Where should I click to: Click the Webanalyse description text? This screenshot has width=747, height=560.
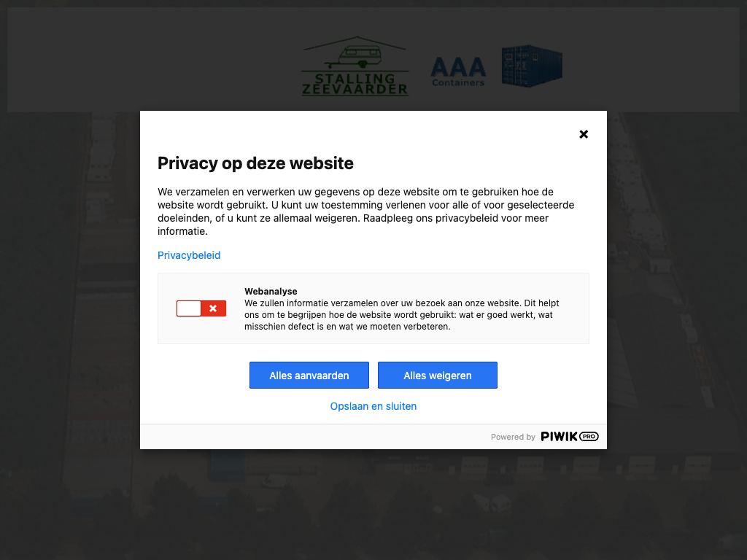point(402,315)
